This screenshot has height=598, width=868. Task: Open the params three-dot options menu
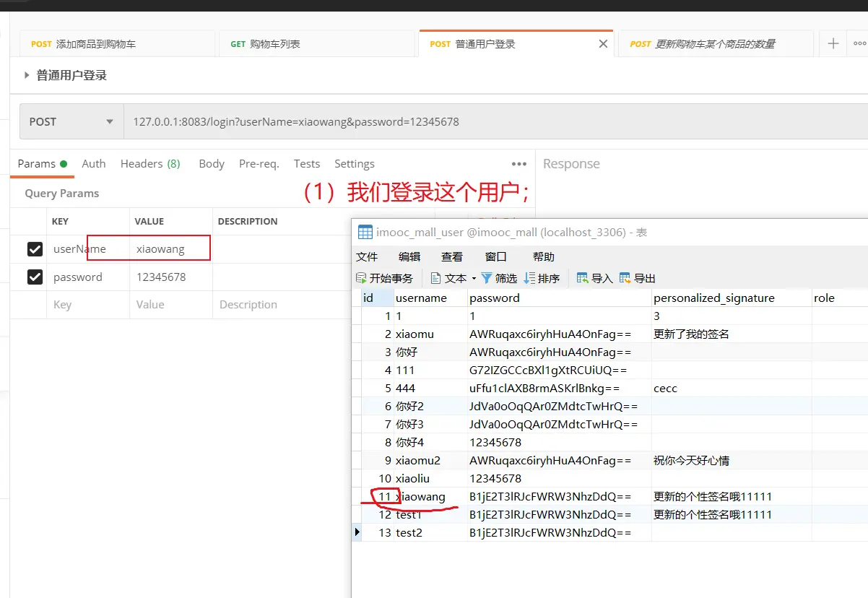[x=518, y=164]
